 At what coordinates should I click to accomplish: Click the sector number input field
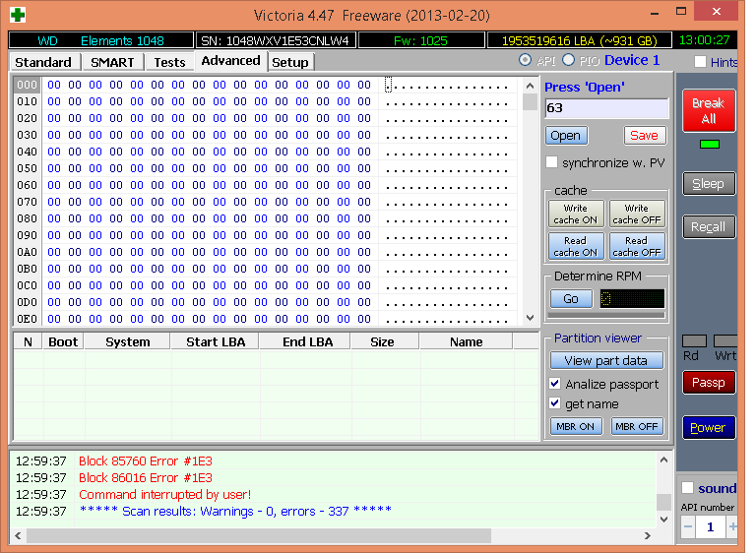click(x=606, y=108)
